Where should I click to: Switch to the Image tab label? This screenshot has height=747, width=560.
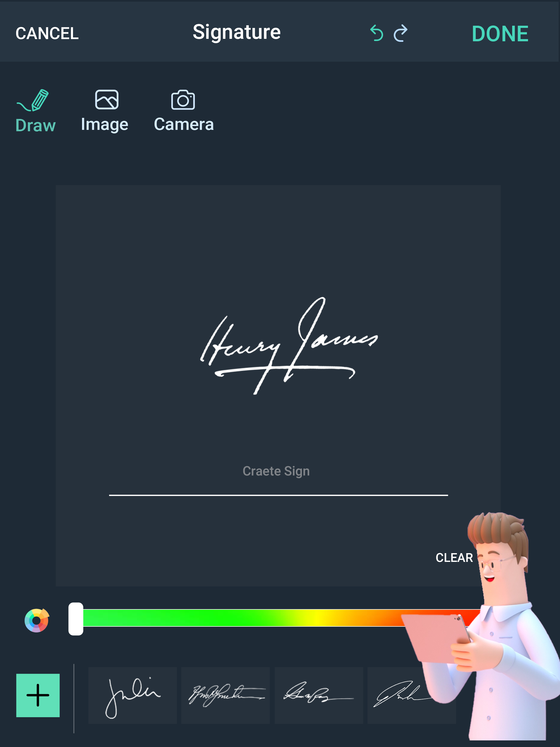[105, 125]
